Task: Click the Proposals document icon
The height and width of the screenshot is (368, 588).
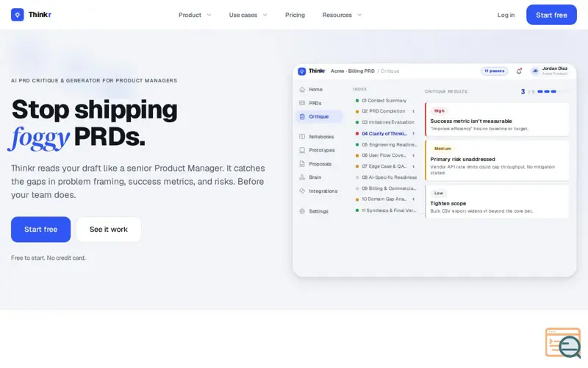Action: (302, 163)
